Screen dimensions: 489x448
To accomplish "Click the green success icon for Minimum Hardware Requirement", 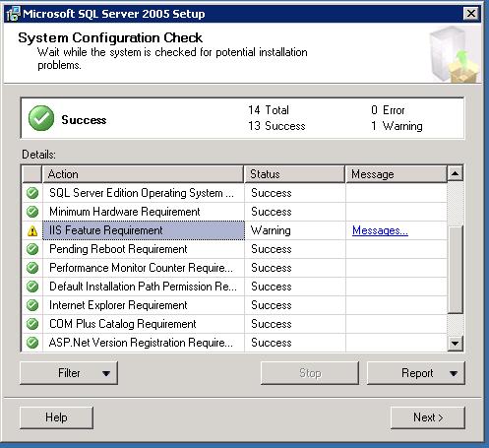I will (32, 212).
